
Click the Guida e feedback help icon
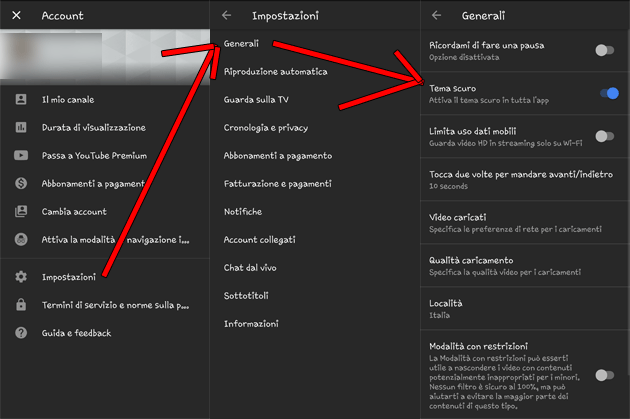tap(20, 333)
